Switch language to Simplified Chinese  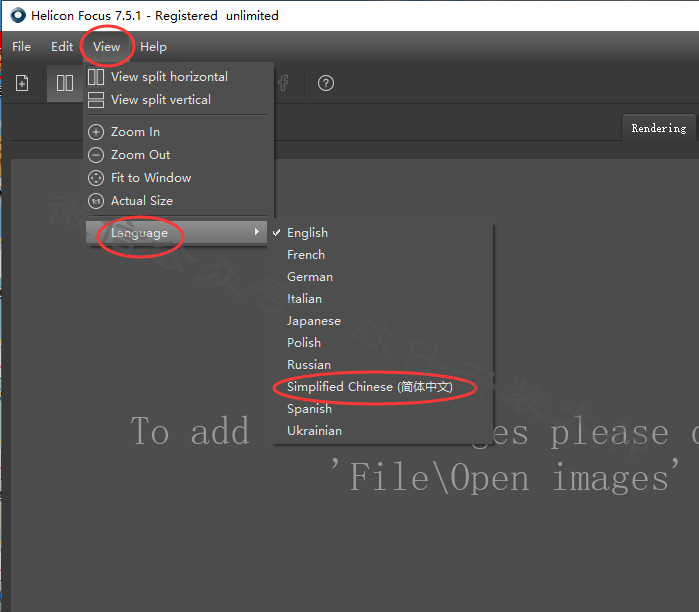[x=383, y=387]
